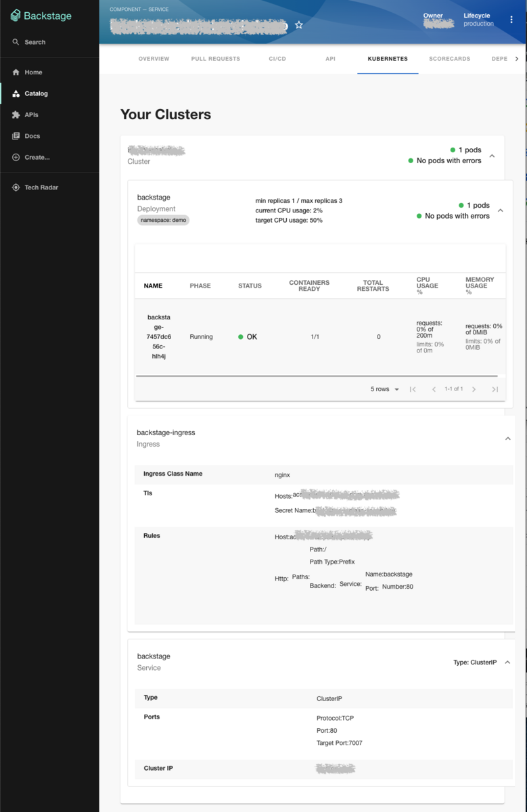This screenshot has height=812, width=527.
Task: Go to first page of pods table
Action: 413,389
